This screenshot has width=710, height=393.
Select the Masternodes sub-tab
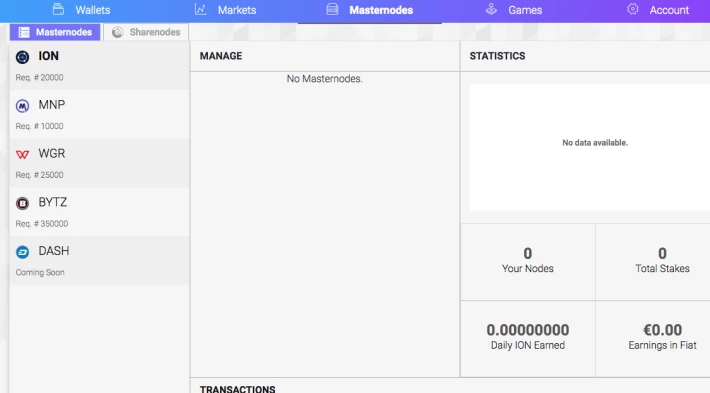[55, 32]
